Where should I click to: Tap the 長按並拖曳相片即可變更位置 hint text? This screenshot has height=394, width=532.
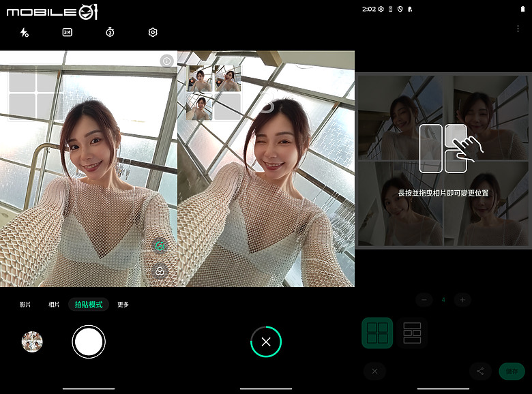[443, 193]
